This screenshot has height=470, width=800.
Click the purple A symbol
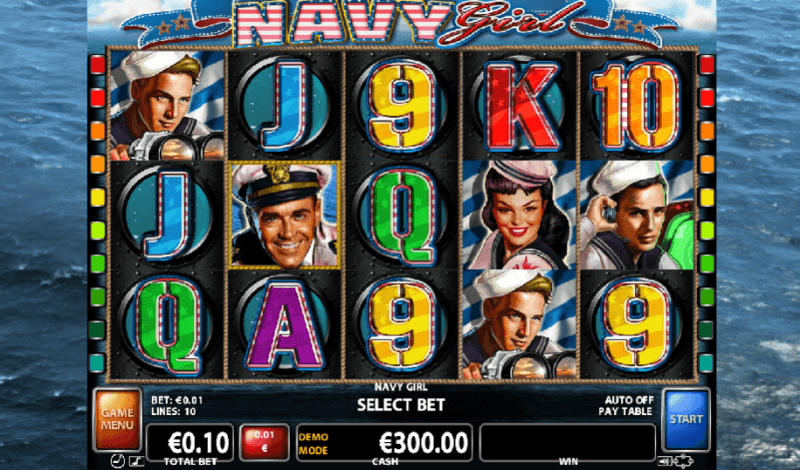(x=284, y=326)
